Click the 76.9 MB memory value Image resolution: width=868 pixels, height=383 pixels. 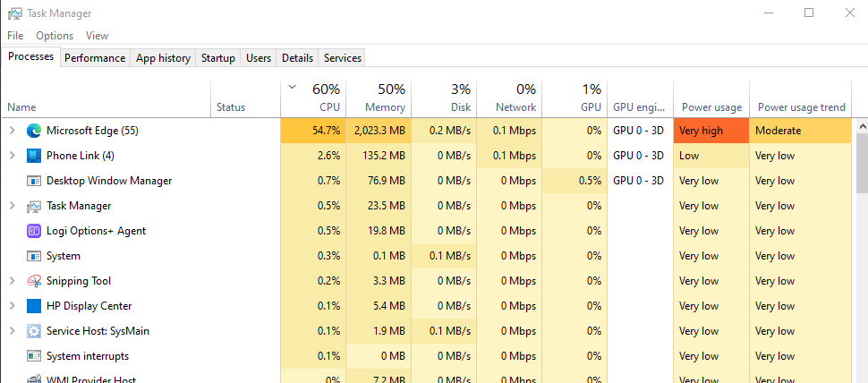pyautogui.click(x=379, y=181)
